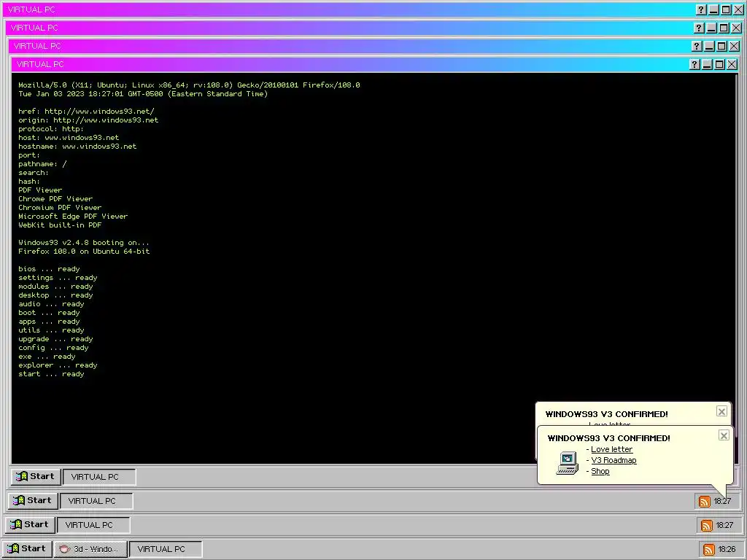Click the 'settings ... ready' line
Screen dimensions: 747x560
point(58,278)
